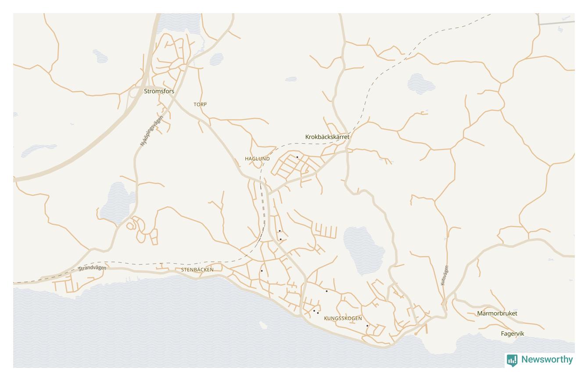Select the STENBÄCKEN district label
Screen dimensions: 588x381
(x=197, y=270)
